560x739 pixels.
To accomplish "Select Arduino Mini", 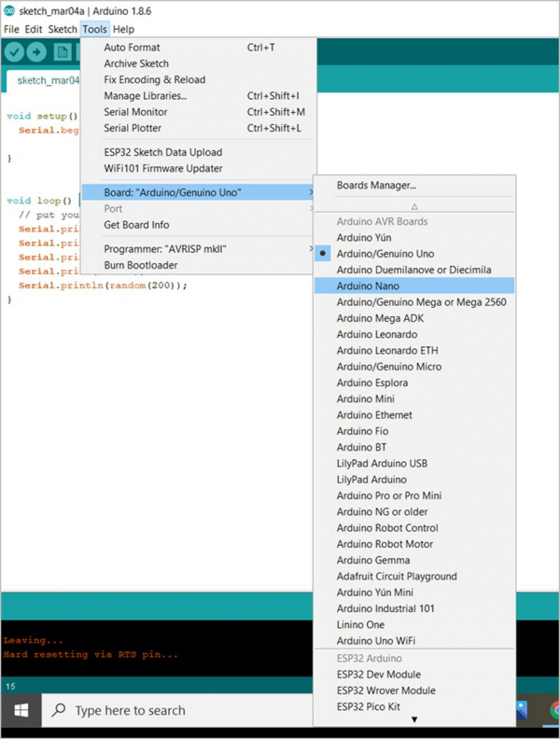I will click(414, 398).
